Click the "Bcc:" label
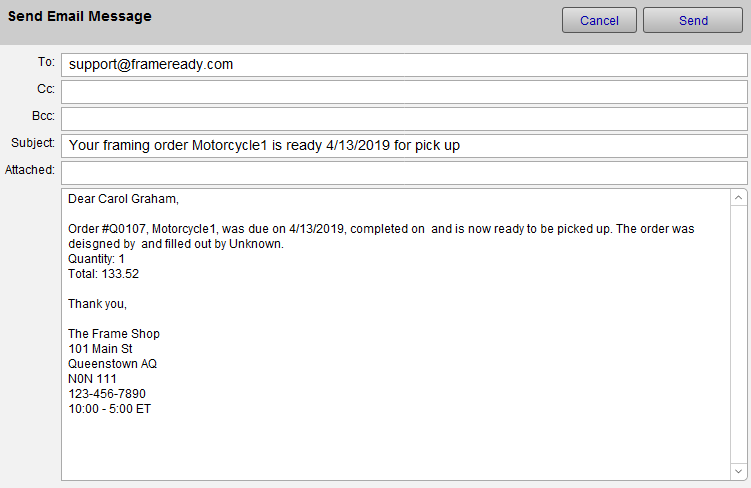 44,116
